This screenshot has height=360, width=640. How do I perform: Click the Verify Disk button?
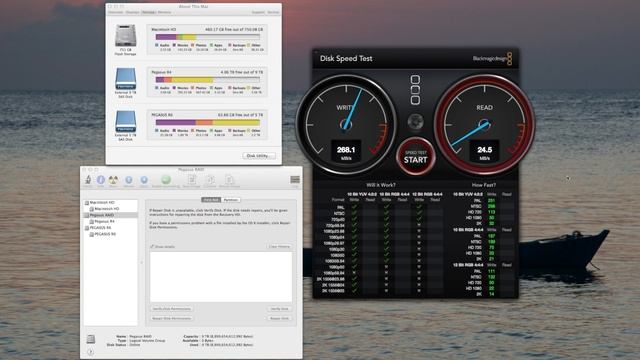(280, 309)
